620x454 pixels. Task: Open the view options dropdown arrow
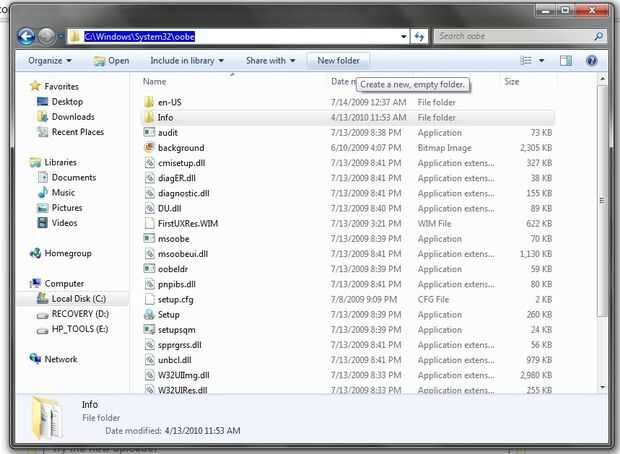[x=541, y=61]
